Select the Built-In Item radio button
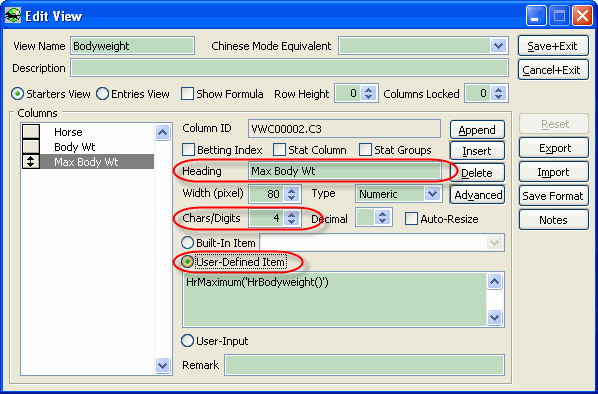Screen dimensions: 598x394 187,243
